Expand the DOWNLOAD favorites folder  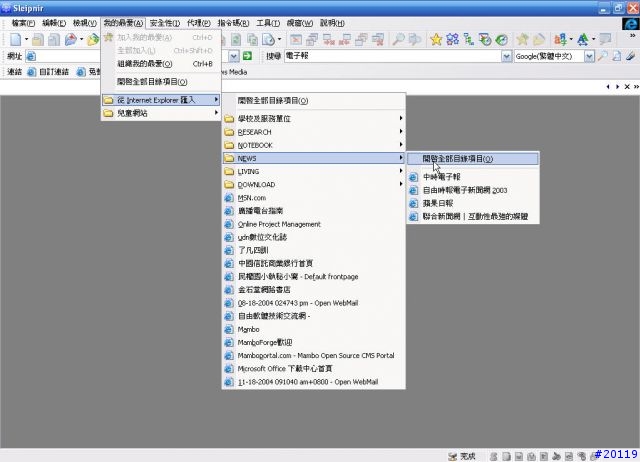[x=314, y=184]
